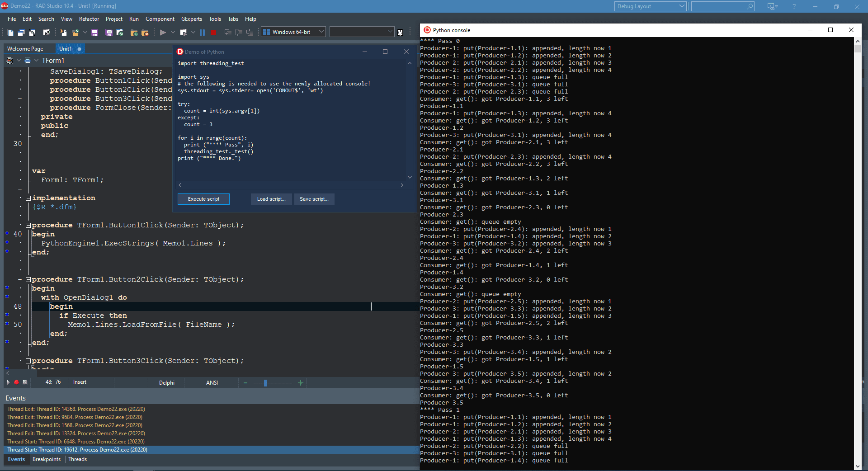
Task: Open the Project menu
Action: click(x=114, y=19)
